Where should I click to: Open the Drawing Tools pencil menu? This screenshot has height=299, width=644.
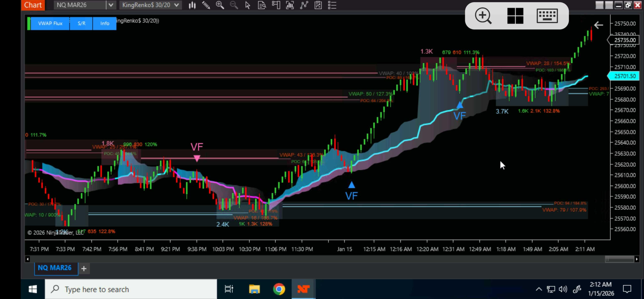tap(206, 5)
